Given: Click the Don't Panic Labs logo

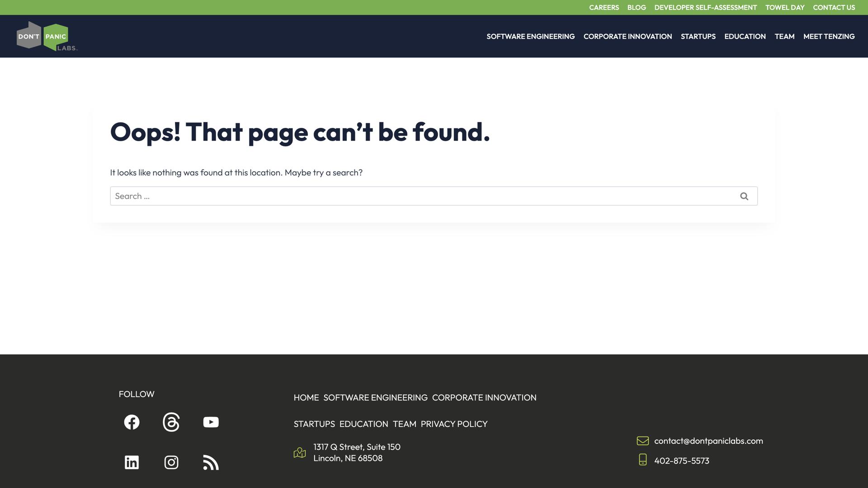Looking at the screenshot, I should tap(47, 36).
